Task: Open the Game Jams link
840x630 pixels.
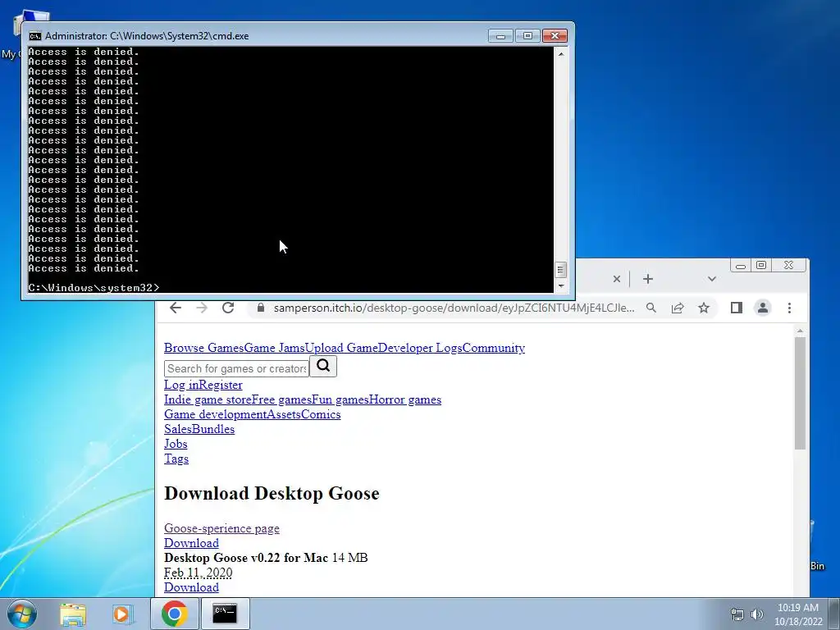Action: tap(274, 348)
